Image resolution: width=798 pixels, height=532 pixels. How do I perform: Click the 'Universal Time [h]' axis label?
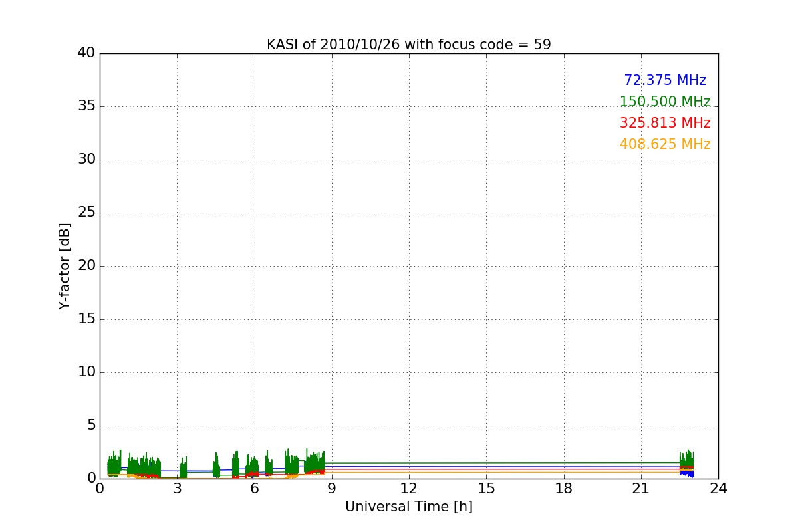tap(408, 507)
